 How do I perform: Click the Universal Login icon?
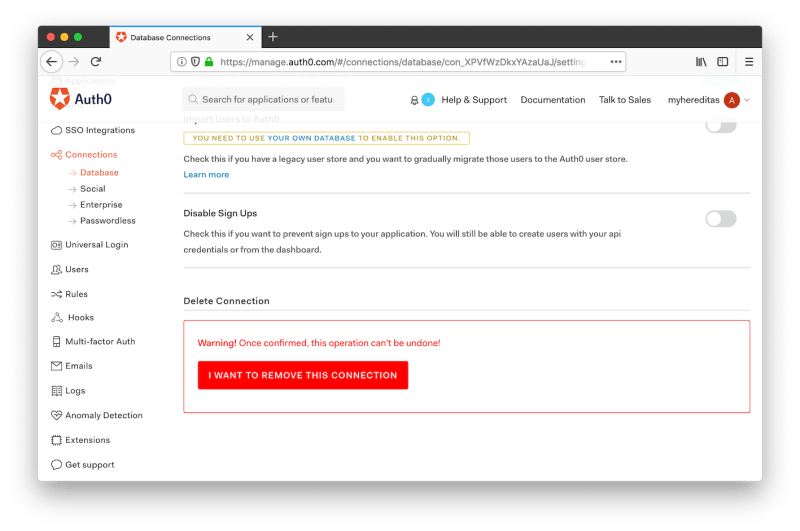click(56, 245)
